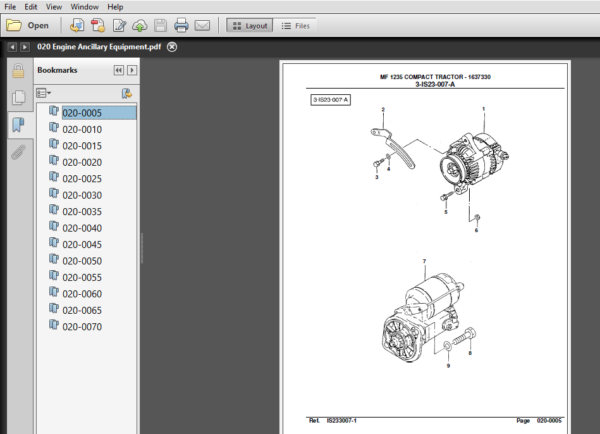600x434 pixels.
Task: Click the bookmark icon beside 020-0020
Action: (54, 160)
